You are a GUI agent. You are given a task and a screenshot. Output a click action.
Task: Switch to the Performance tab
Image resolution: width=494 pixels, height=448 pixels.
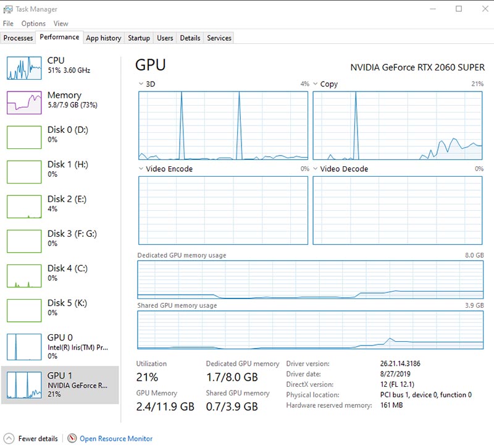(x=59, y=37)
